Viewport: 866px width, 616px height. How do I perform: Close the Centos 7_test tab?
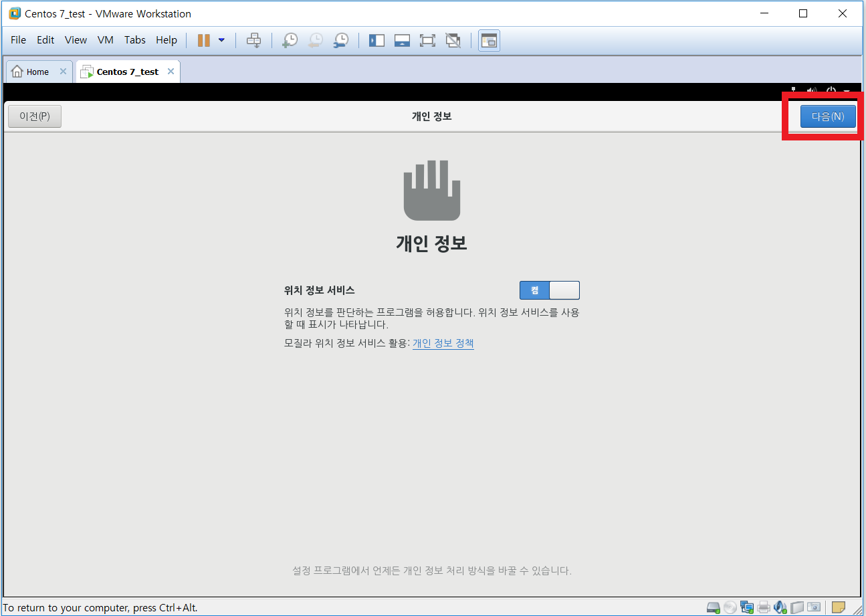171,72
